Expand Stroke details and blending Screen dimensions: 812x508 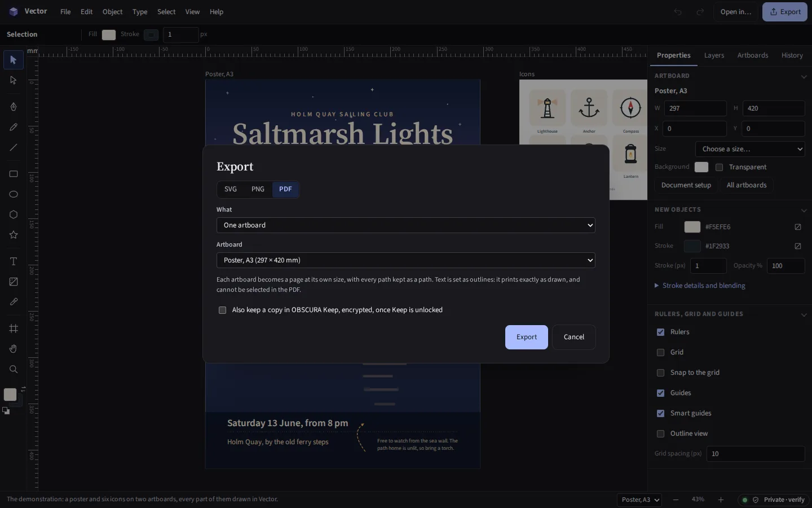tap(700, 286)
